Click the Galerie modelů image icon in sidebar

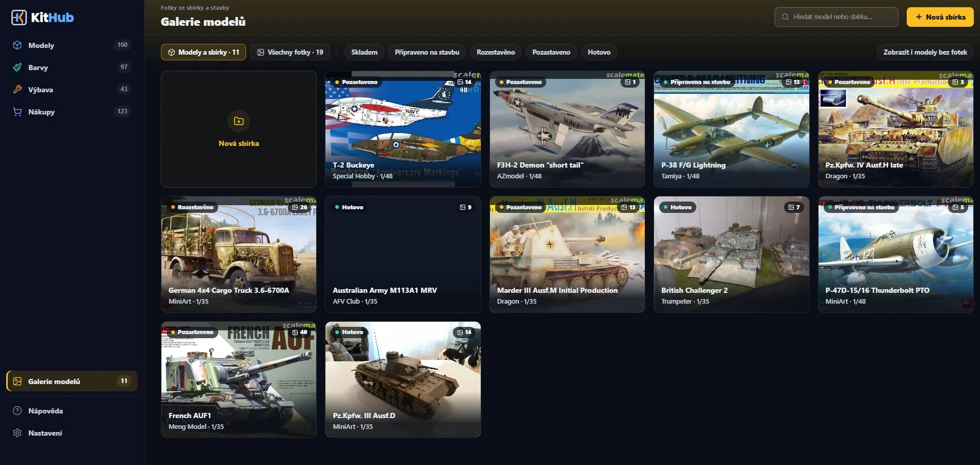coord(18,381)
